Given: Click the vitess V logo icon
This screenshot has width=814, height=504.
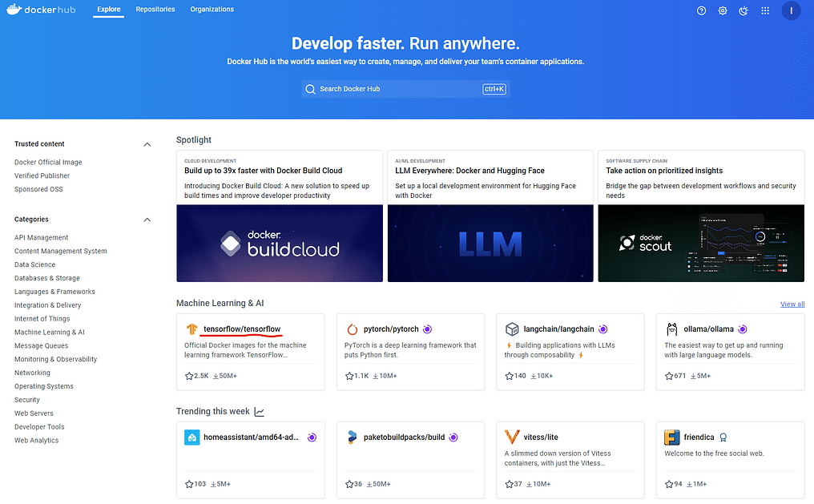Looking at the screenshot, I should pos(512,437).
